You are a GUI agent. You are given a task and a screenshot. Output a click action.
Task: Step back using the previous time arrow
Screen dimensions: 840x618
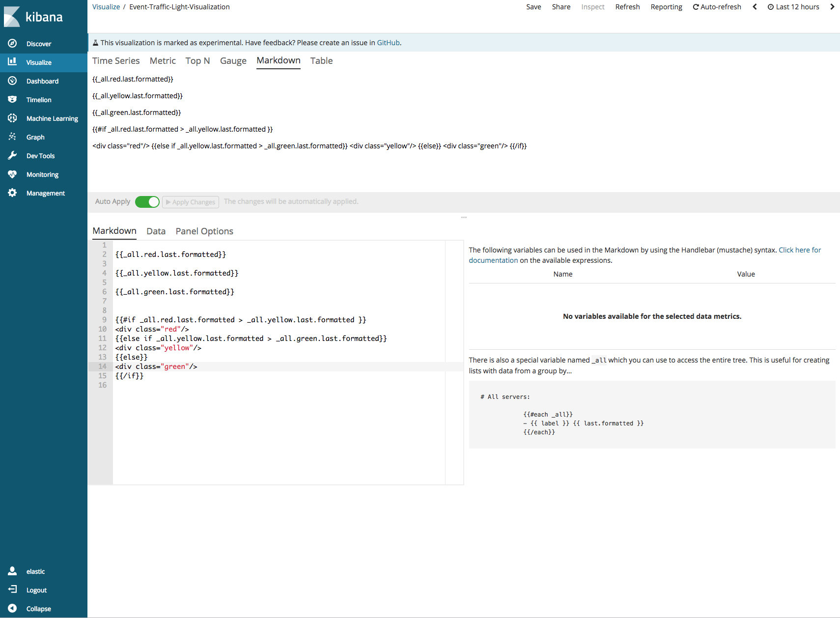click(755, 7)
